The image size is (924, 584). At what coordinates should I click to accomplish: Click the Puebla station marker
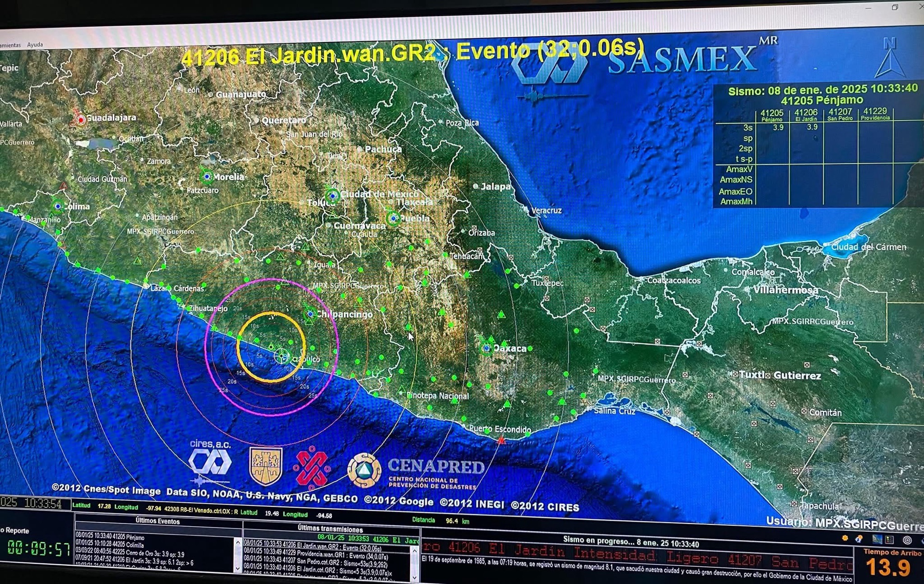[x=393, y=218]
